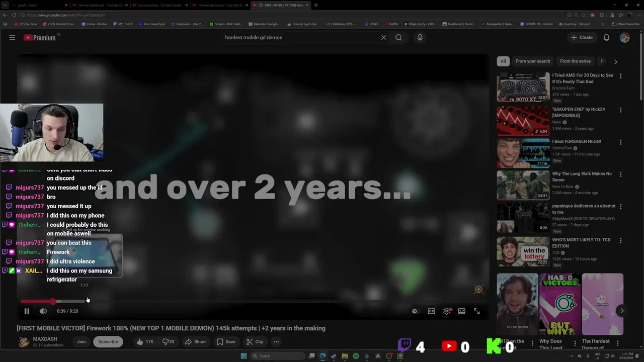The width and height of the screenshot is (644, 362).
Task: Open the SAKUPEN END video thumbnail
Action: tap(523, 120)
